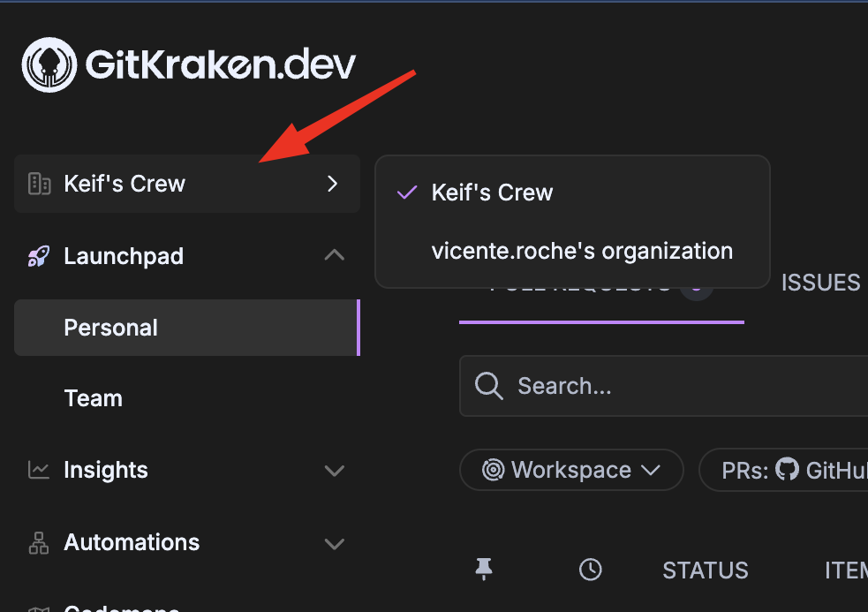Screen dimensions: 868x612
Task: Click the Launchpad rocket icon
Action: [39, 256]
